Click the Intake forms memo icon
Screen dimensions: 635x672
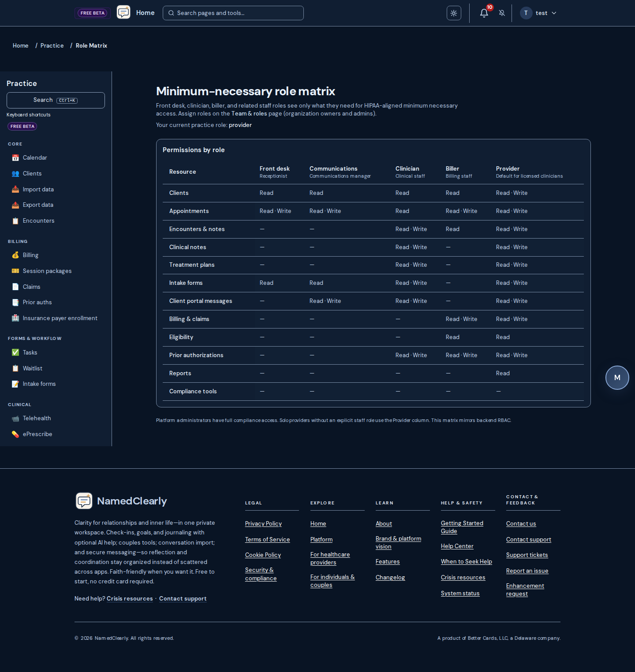point(15,384)
